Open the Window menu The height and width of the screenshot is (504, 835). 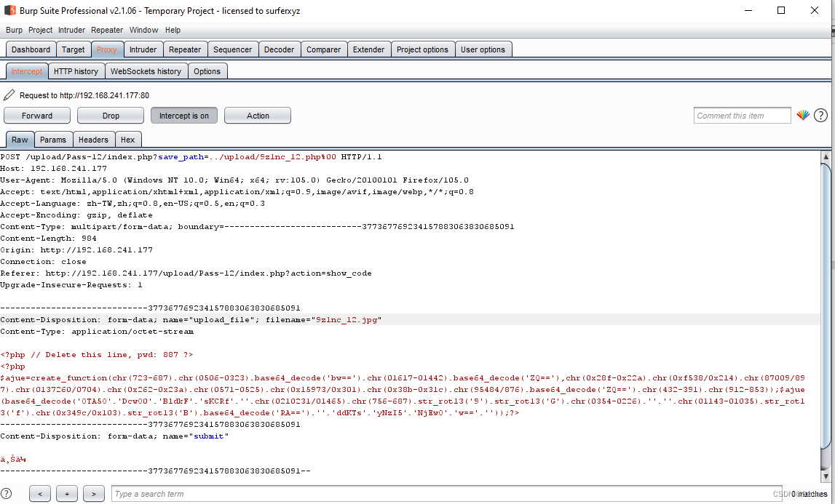tap(144, 30)
